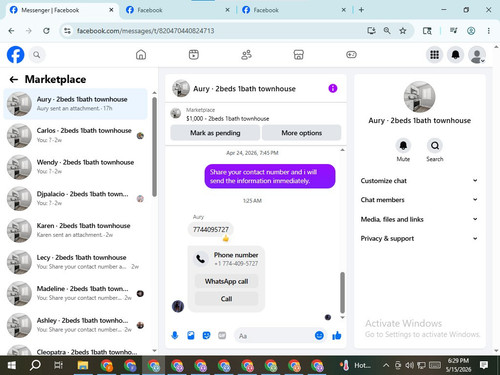
Task: Open Task View on taskbar
Action: [x=58, y=365]
